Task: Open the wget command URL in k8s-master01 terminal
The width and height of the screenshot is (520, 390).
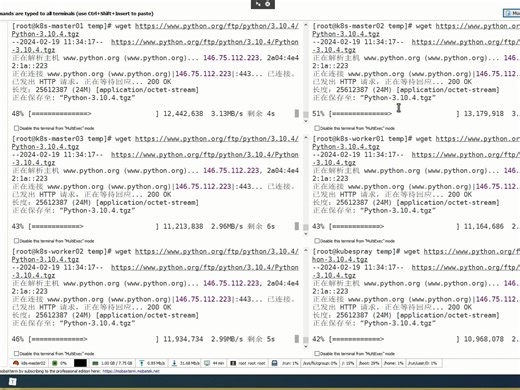Action: click(x=217, y=26)
